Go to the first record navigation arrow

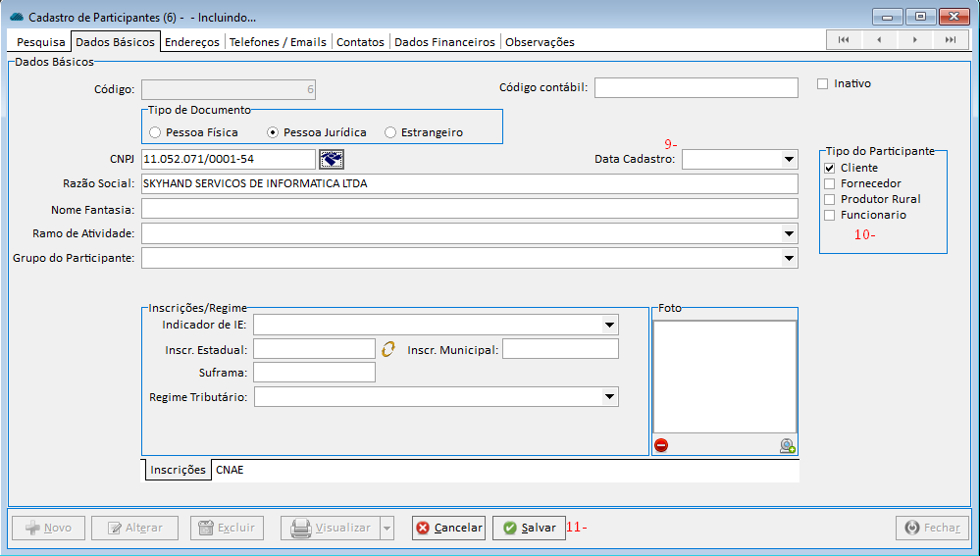tap(843, 40)
